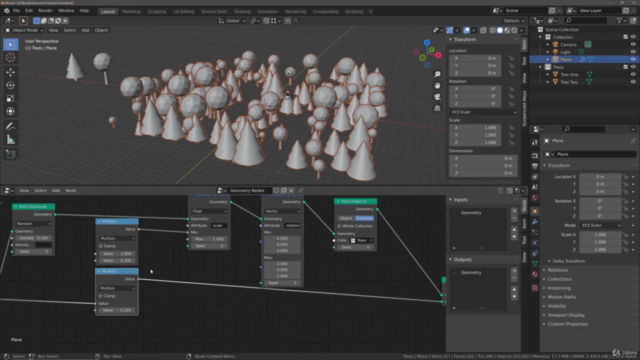This screenshot has width=640, height=360.
Task: Hide the Plane object in outliner
Action: (633, 59)
